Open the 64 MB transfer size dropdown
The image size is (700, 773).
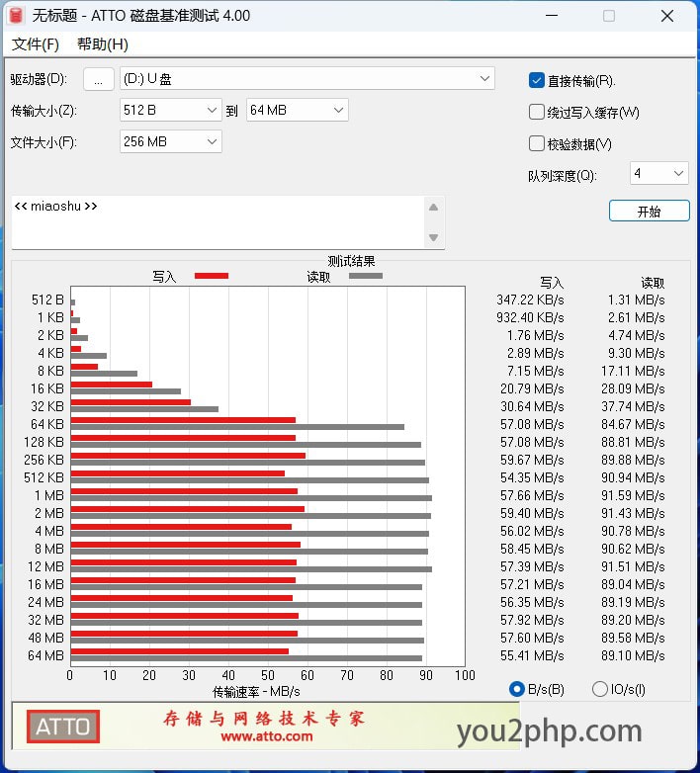(x=298, y=110)
